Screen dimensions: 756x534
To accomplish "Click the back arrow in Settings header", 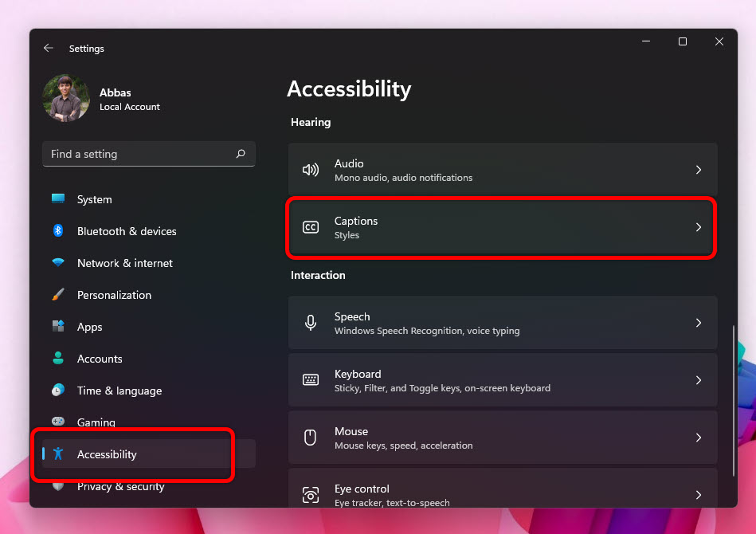I will point(49,48).
